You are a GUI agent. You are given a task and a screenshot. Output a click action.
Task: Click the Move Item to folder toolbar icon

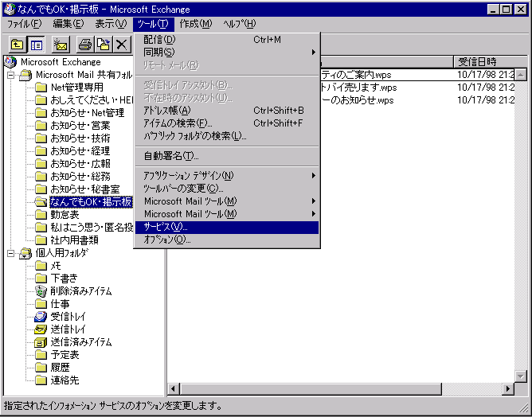coord(103,45)
